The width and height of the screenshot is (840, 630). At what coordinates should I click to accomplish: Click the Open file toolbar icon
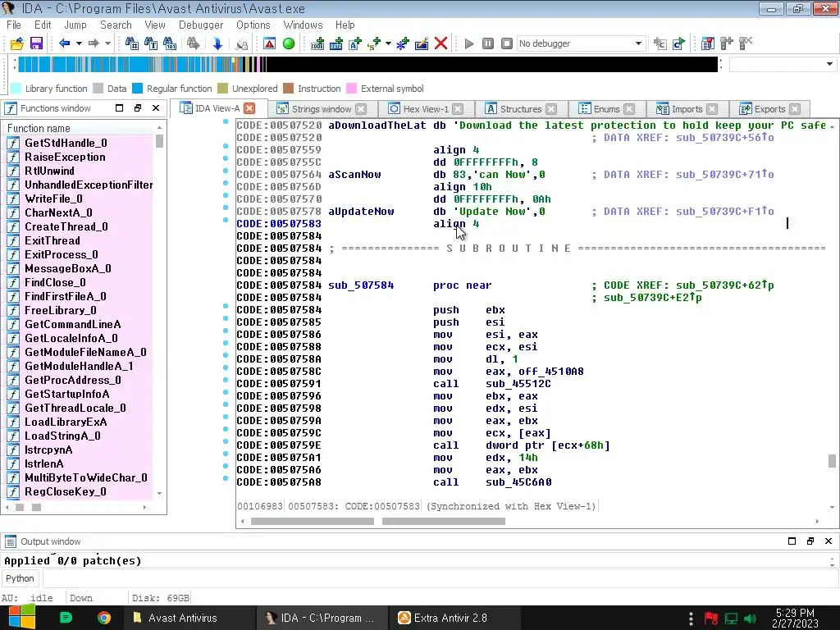click(16, 43)
